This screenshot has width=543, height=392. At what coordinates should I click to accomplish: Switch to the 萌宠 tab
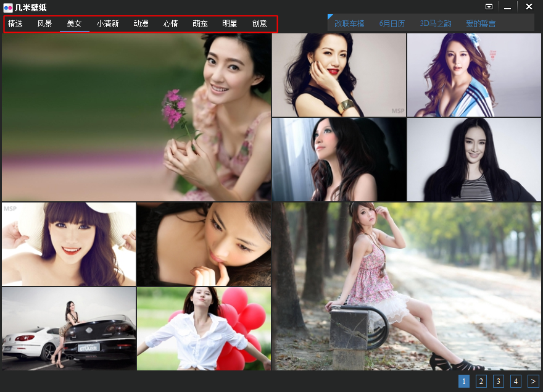[200, 23]
